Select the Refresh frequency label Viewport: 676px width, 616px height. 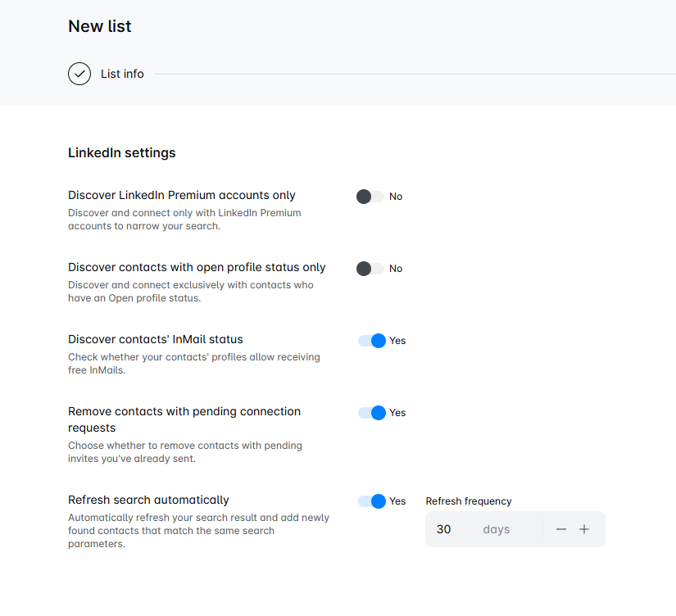[x=469, y=501]
